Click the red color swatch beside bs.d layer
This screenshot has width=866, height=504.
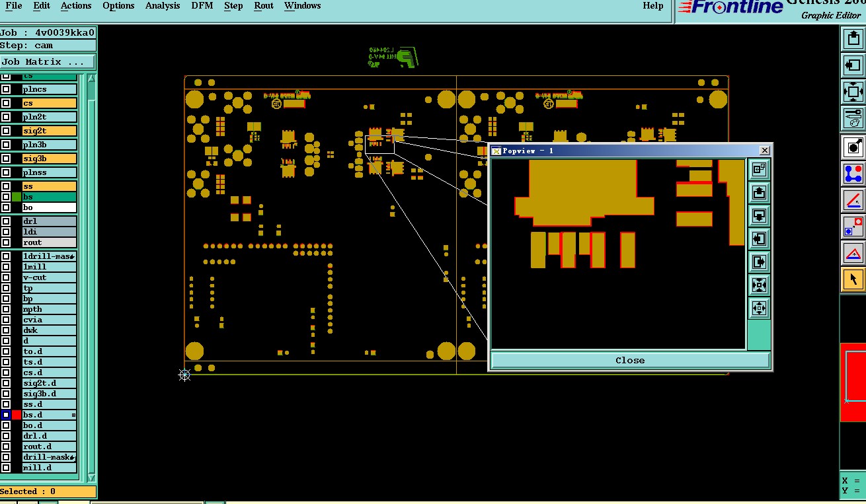tap(17, 415)
